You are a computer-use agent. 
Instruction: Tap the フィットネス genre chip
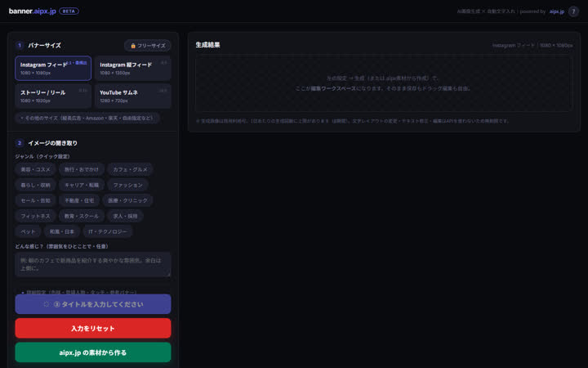point(35,216)
